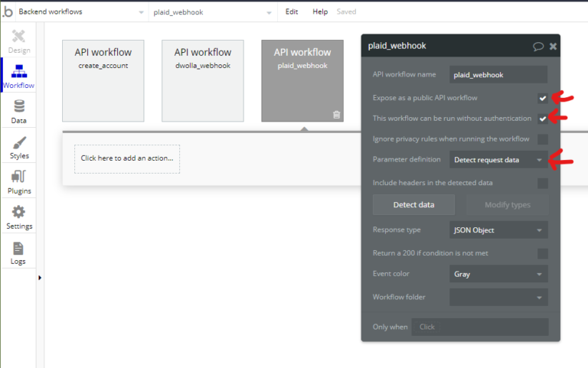Viewport: 588px width, 368px height.
Task: Switch to the Workflow tab
Action: coord(18,77)
